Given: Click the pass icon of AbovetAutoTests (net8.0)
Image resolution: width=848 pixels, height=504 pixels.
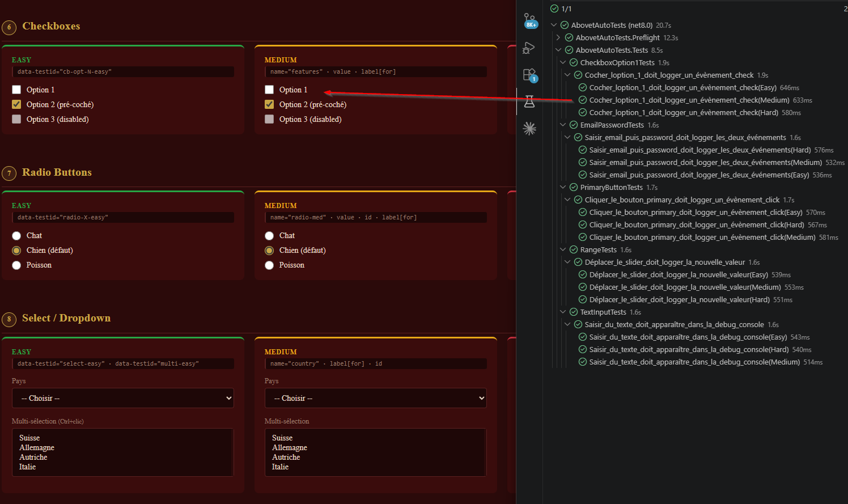Looking at the screenshot, I should coord(565,25).
